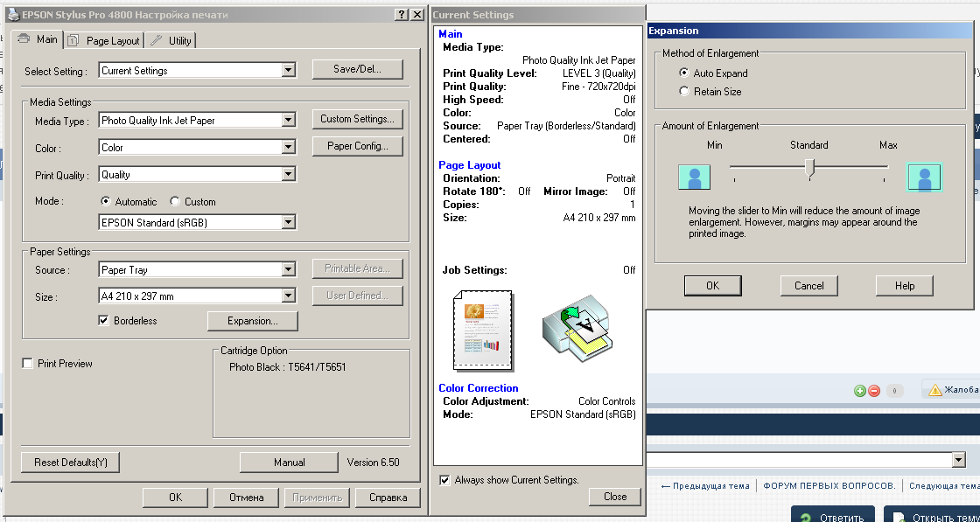The image size is (980, 522).
Task: Click Cancel in the Expansion dialog
Action: (x=808, y=285)
